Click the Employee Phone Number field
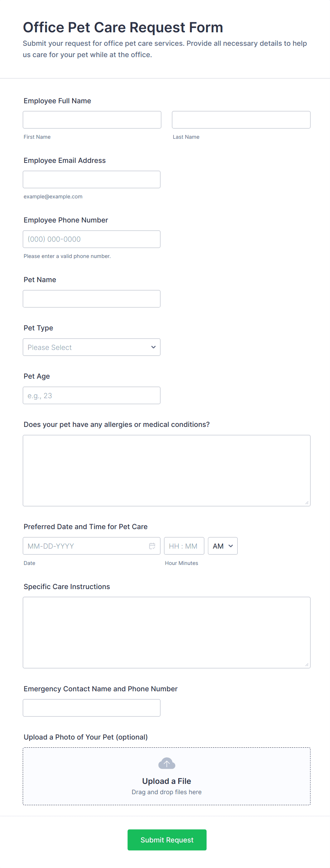The width and height of the screenshot is (330, 868). pyautogui.click(x=92, y=239)
